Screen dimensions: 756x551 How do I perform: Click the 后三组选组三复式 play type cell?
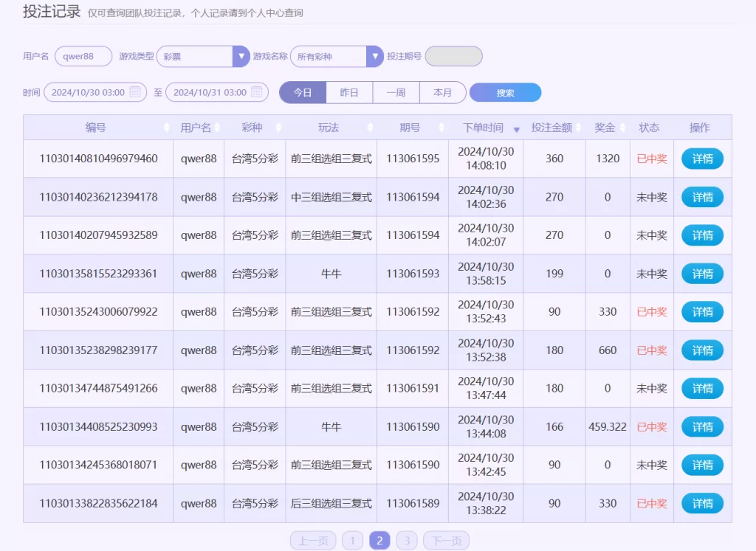click(331, 503)
